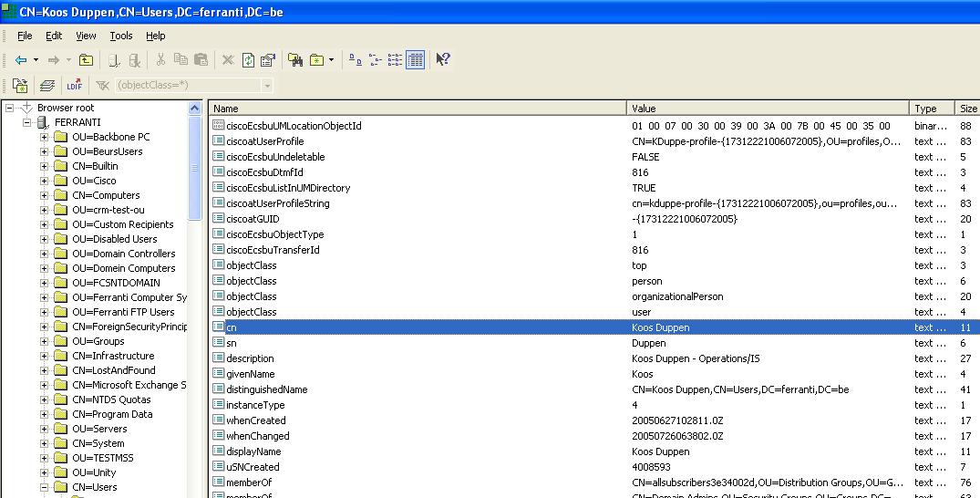Collapse the CN=Users tree node
Viewport: 980px width, 498px height.
pos(45,487)
